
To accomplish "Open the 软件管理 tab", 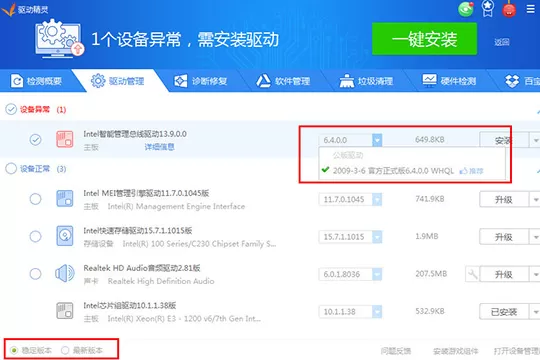I will coord(283,81).
